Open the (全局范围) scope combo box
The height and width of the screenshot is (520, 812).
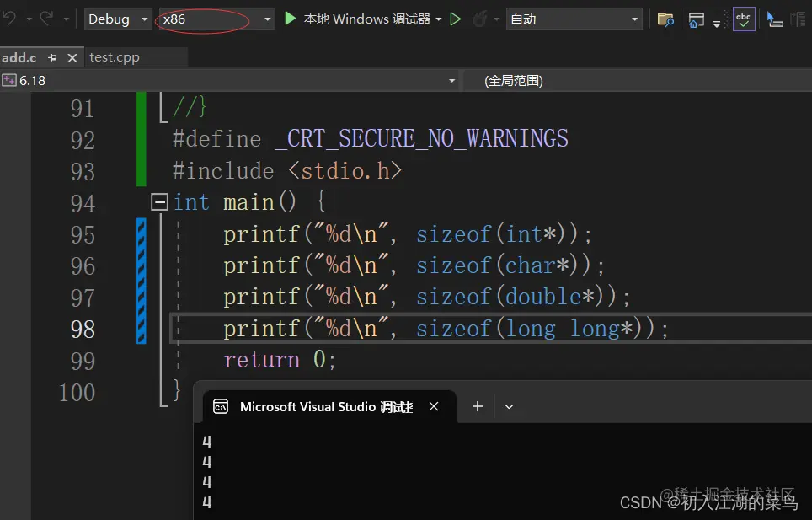(x=638, y=81)
